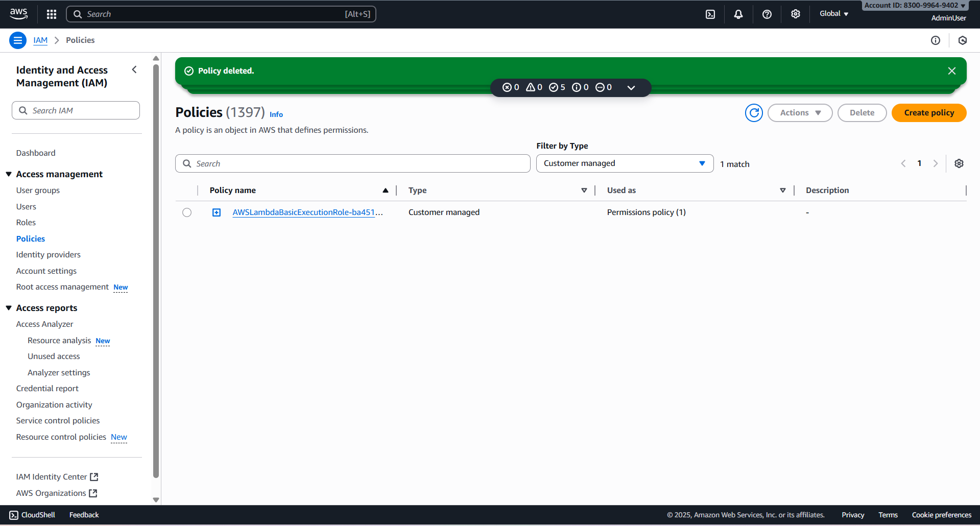The height and width of the screenshot is (526, 980).
Task: Open the Global region selector
Action: (833, 14)
